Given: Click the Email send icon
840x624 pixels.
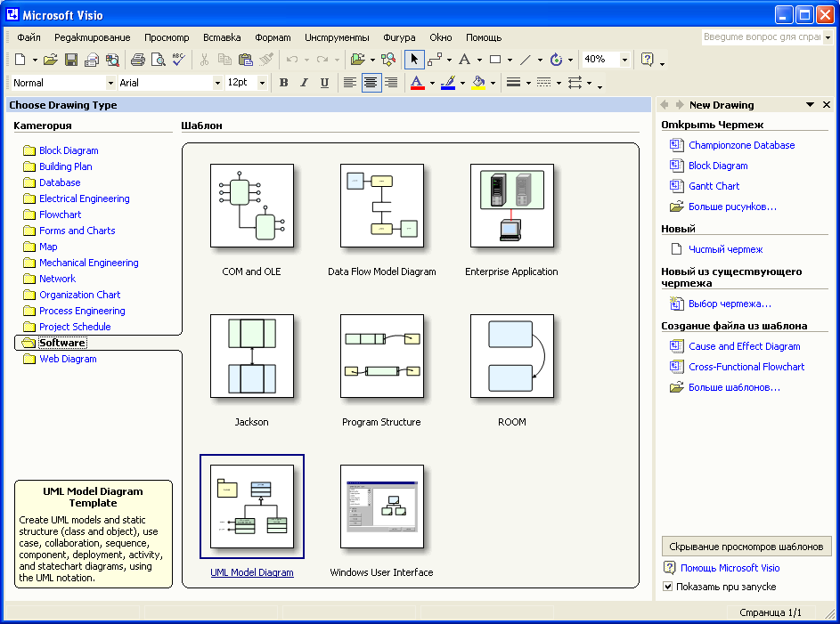Looking at the screenshot, I should click(x=92, y=60).
